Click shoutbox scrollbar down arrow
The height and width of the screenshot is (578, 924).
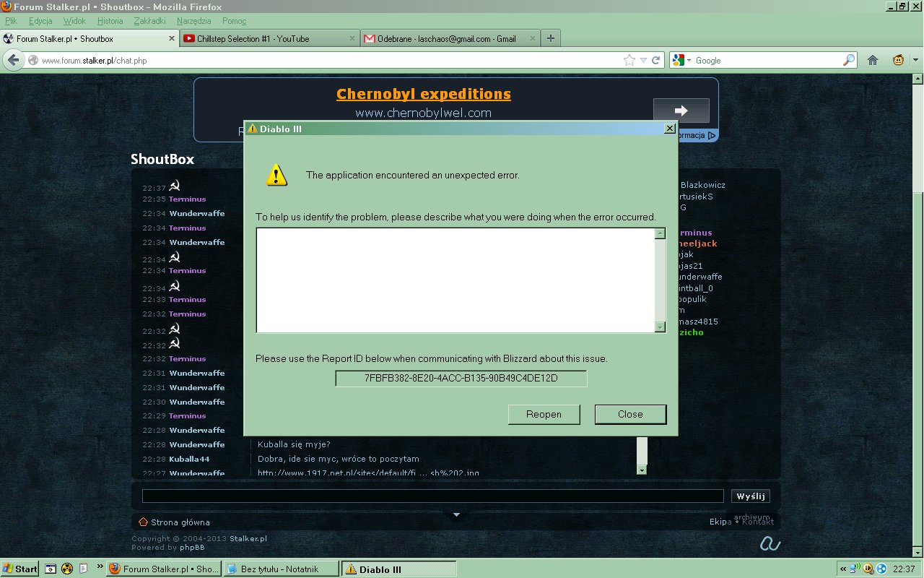point(642,470)
